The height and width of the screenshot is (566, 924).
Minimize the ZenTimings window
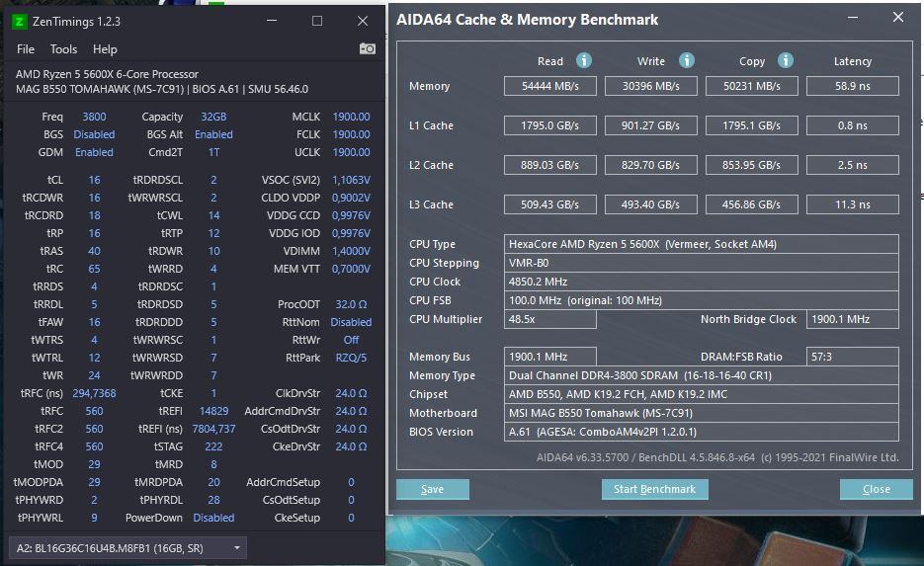(272, 21)
